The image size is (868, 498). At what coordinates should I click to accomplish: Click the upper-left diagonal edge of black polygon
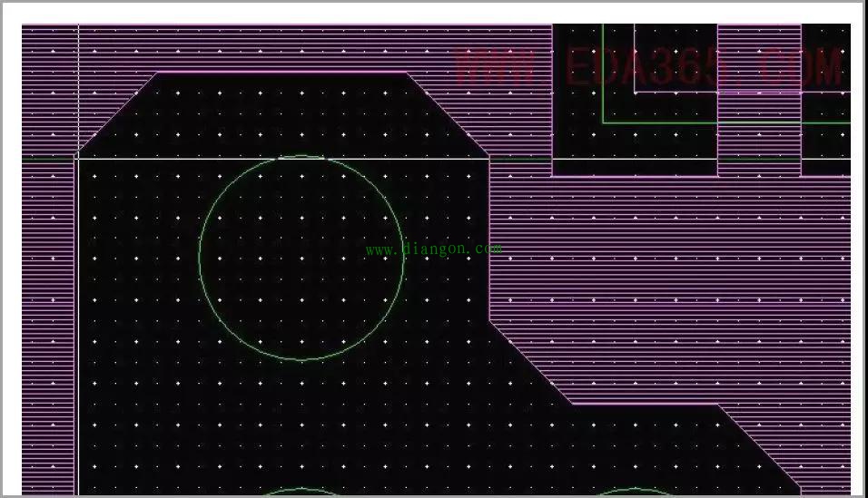(x=118, y=112)
